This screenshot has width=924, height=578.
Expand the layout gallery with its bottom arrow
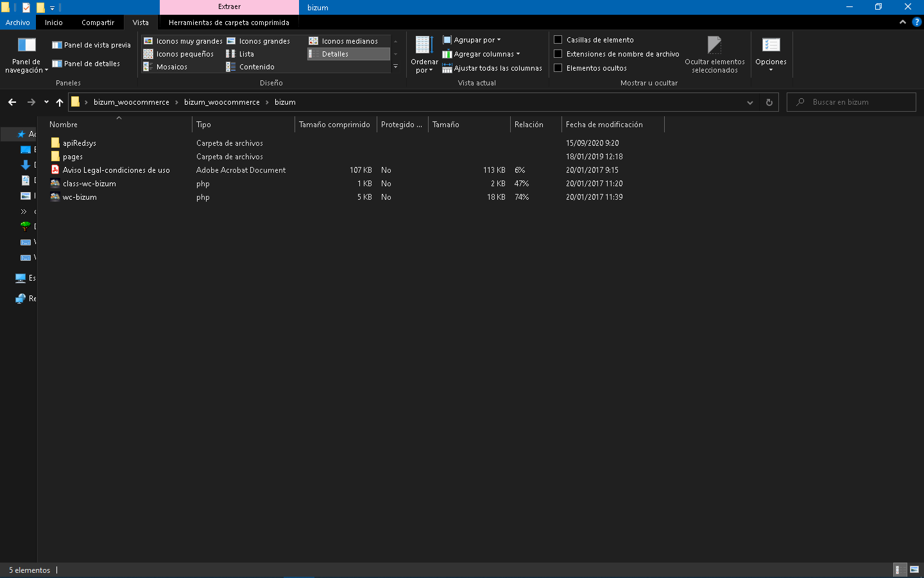point(395,67)
